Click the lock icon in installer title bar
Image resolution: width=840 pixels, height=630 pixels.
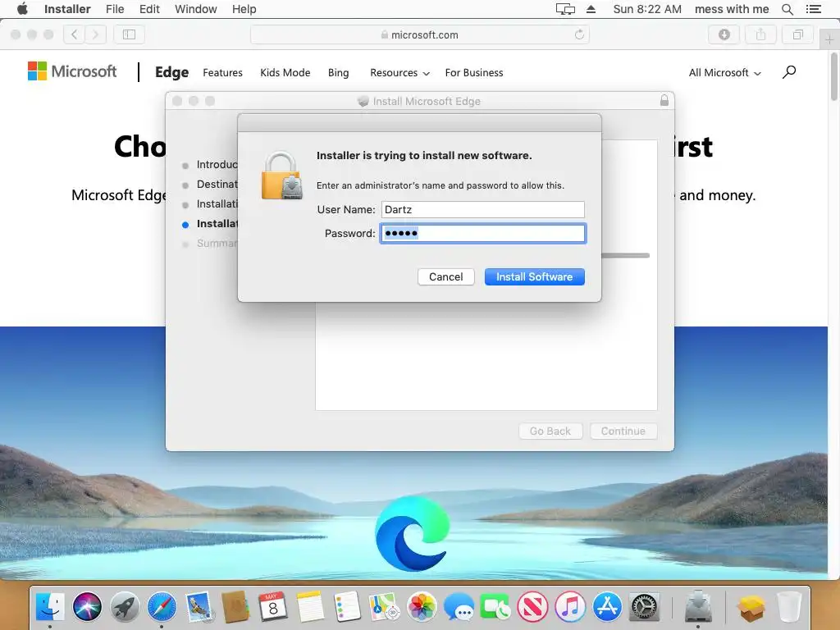(664, 100)
